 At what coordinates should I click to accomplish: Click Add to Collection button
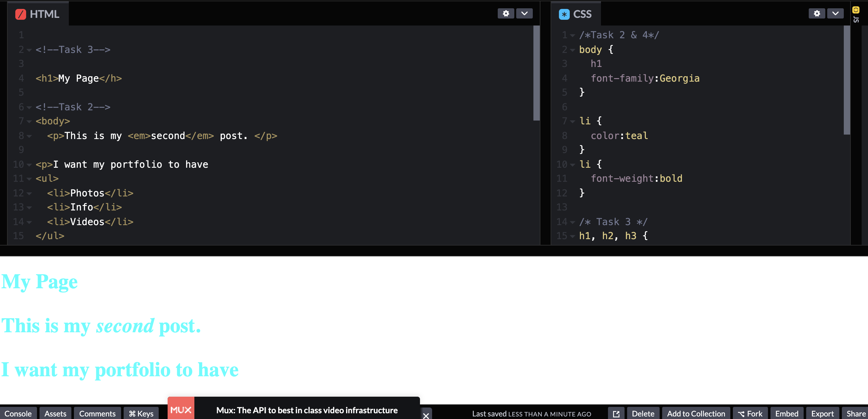click(696, 414)
